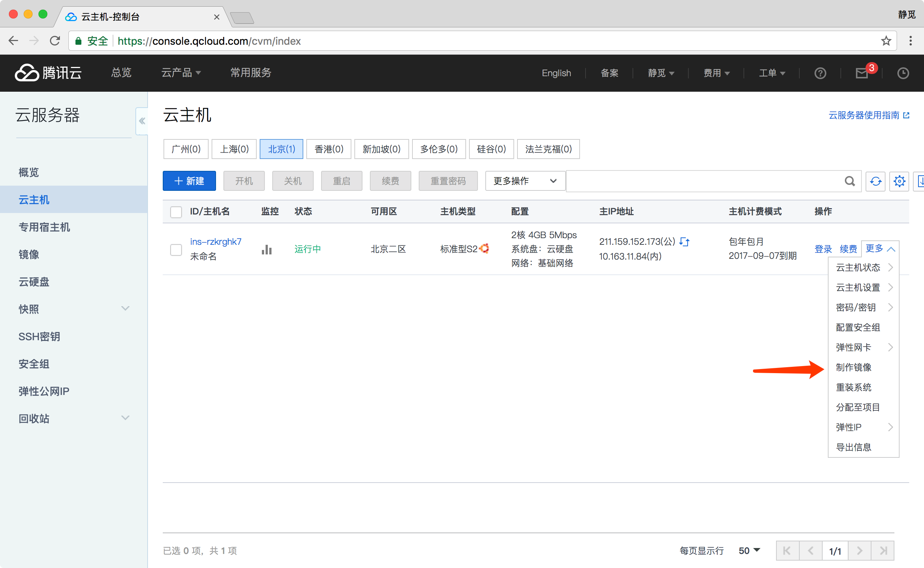Click the blue 新建 button
This screenshot has width=924, height=568.
pos(189,181)
